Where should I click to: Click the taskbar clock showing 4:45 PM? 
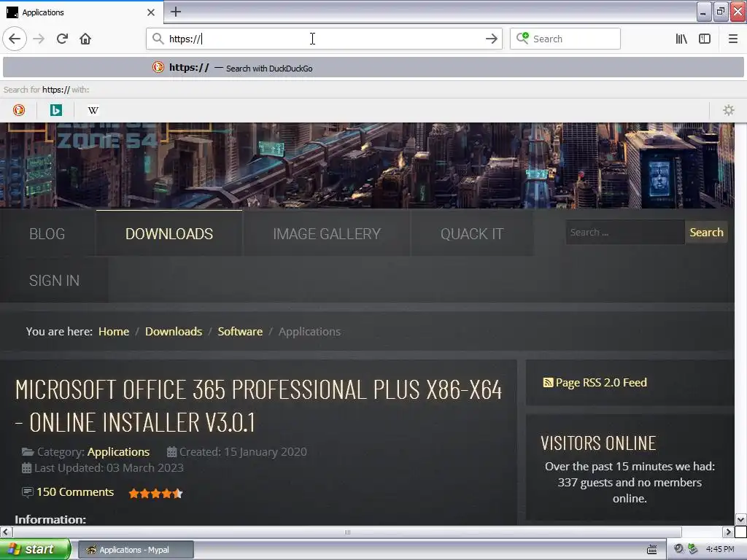coord(720,549)
